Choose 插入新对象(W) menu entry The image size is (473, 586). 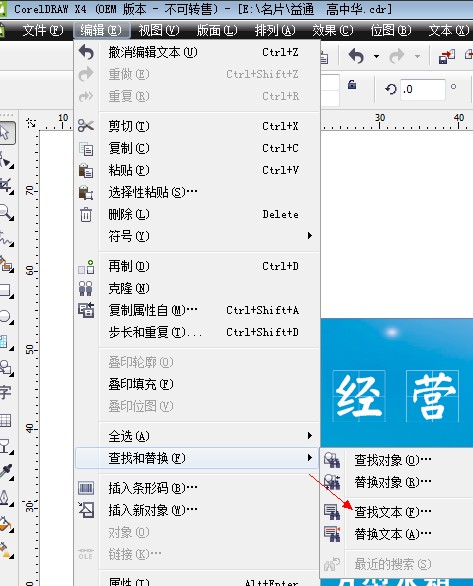click(x=198, y=510)
